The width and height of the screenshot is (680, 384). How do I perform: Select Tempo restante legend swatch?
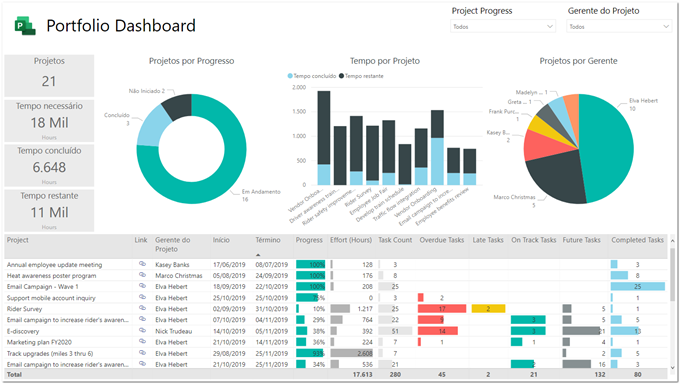[341, 76]
